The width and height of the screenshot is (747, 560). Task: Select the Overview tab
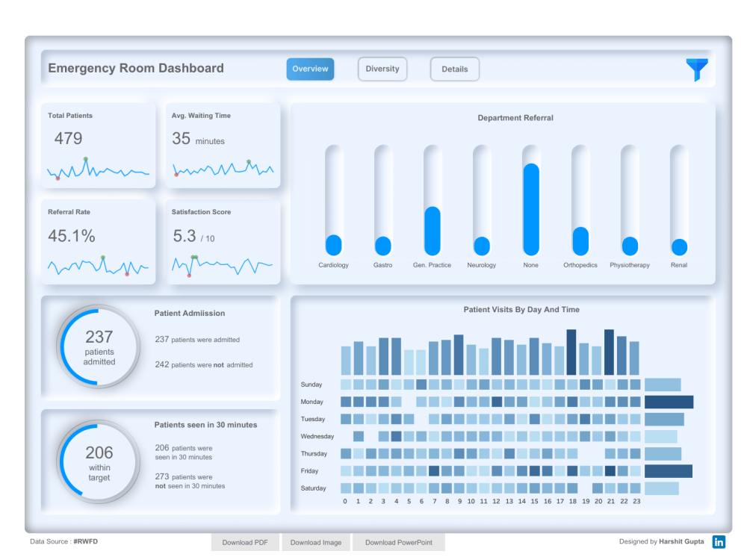click(x=310, y=69)
